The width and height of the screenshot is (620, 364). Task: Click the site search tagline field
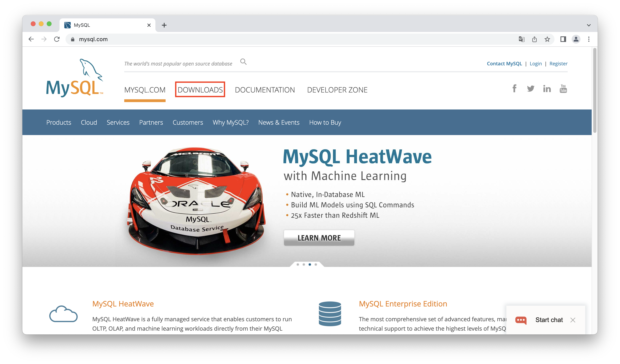coord(178,64)
